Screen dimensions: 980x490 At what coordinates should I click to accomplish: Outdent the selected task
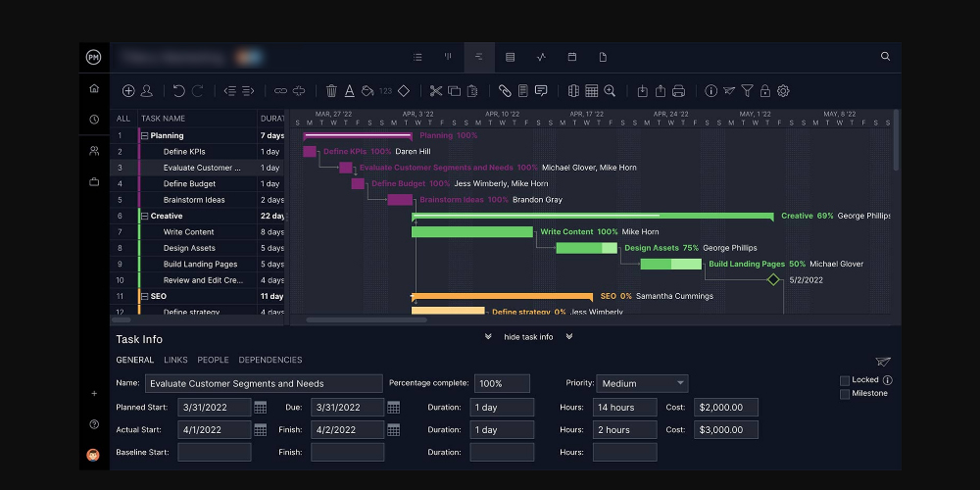click(x=230, y=91)
